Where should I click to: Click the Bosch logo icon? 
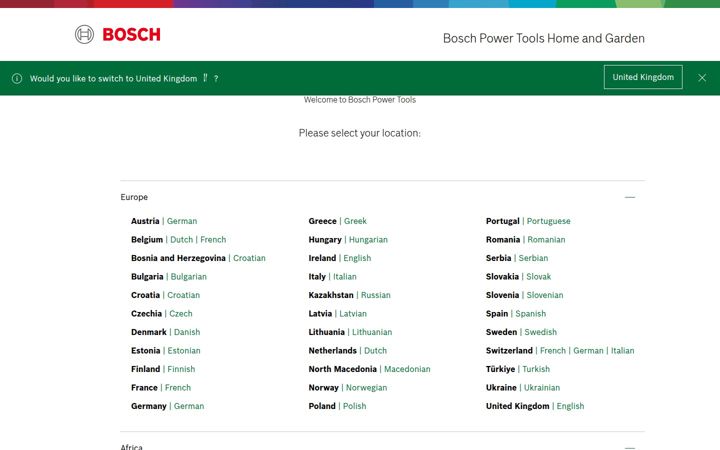pos(84,34)
